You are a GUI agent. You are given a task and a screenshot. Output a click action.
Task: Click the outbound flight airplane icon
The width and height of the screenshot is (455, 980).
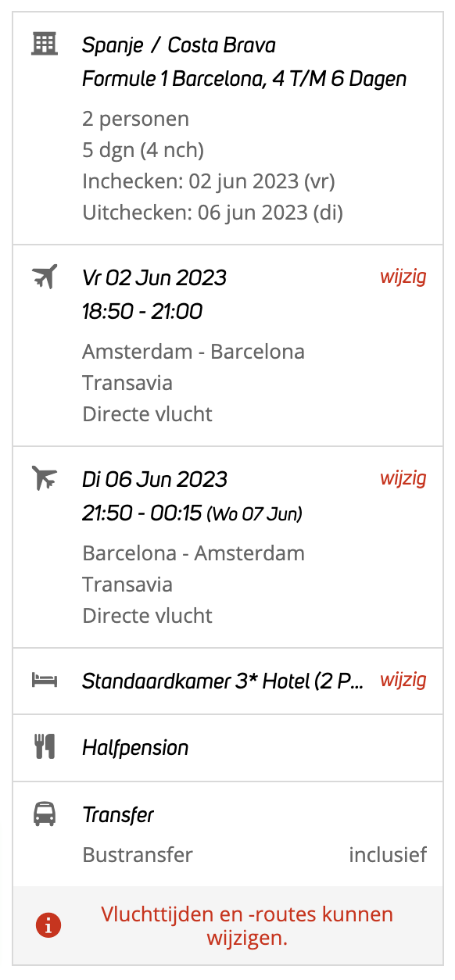pos(45,276)
